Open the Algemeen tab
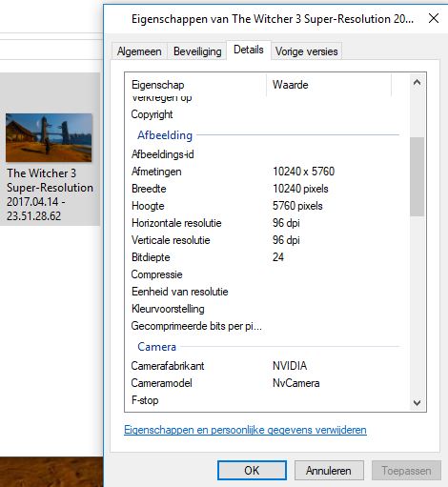The height and width of the screenshot is (487, 448). tap(139, 51)
